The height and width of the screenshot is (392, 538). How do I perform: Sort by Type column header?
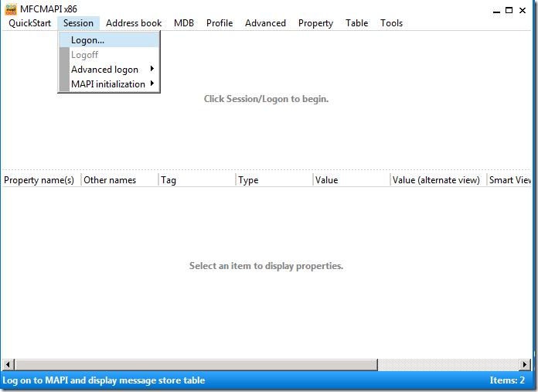point(274,180)
